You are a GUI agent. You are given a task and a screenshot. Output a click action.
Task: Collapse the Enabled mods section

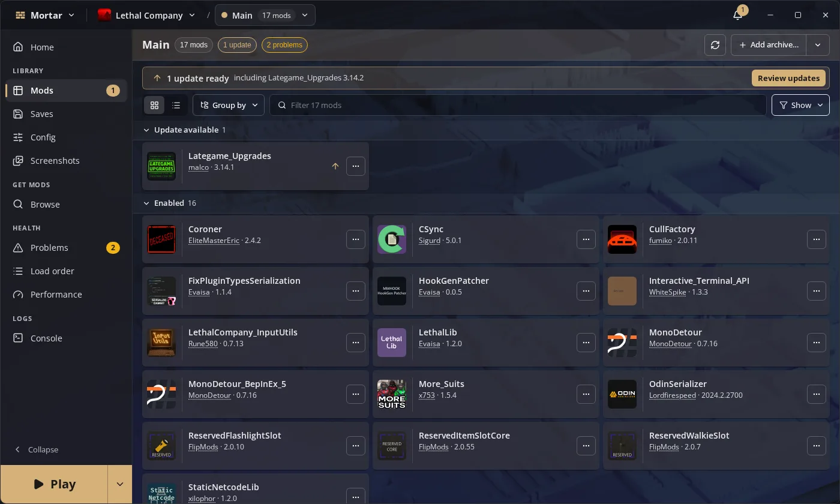(146, 203)
